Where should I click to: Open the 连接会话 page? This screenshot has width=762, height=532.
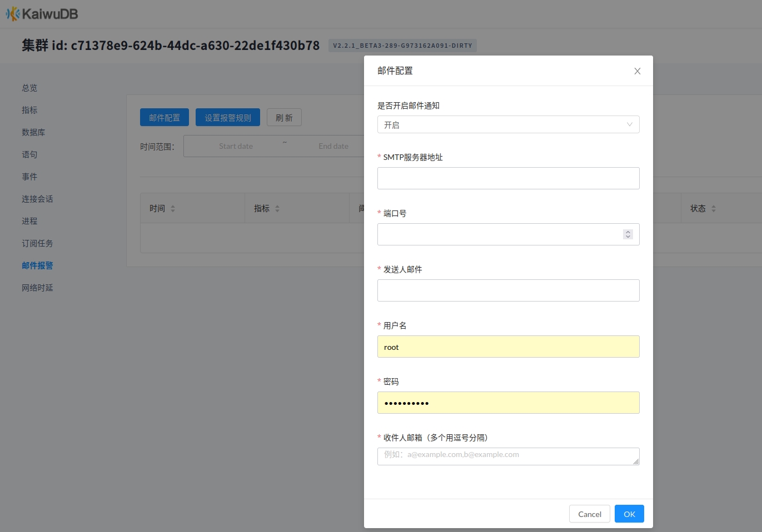(x=37, y=198)
